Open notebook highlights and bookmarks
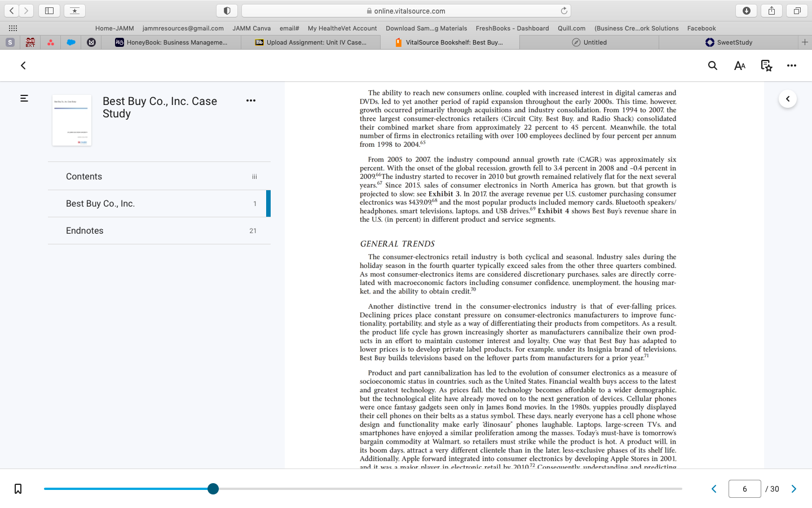Viewport: 812px width, 508px height. 766,65
